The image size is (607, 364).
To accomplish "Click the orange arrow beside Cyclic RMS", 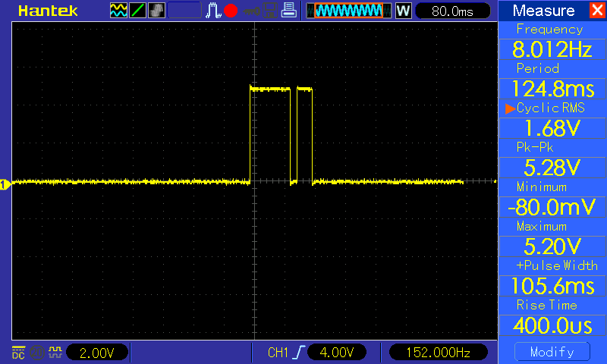I will tap(510, 108).
